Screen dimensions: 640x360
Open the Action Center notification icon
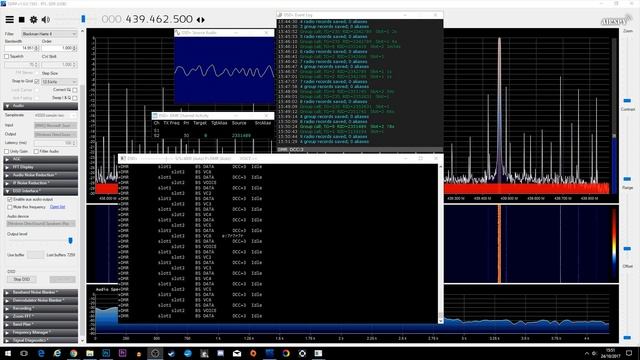click(629, 353)
